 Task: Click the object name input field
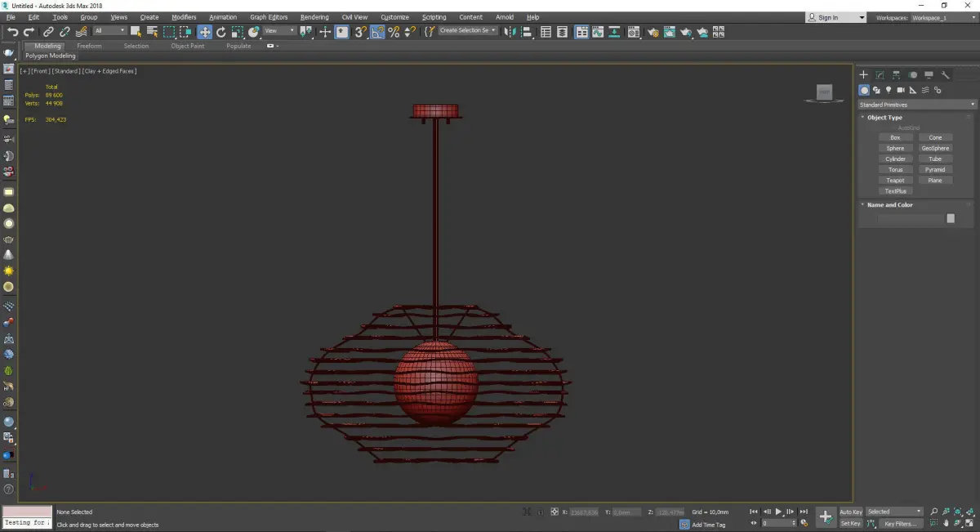[x=911, y=218]
